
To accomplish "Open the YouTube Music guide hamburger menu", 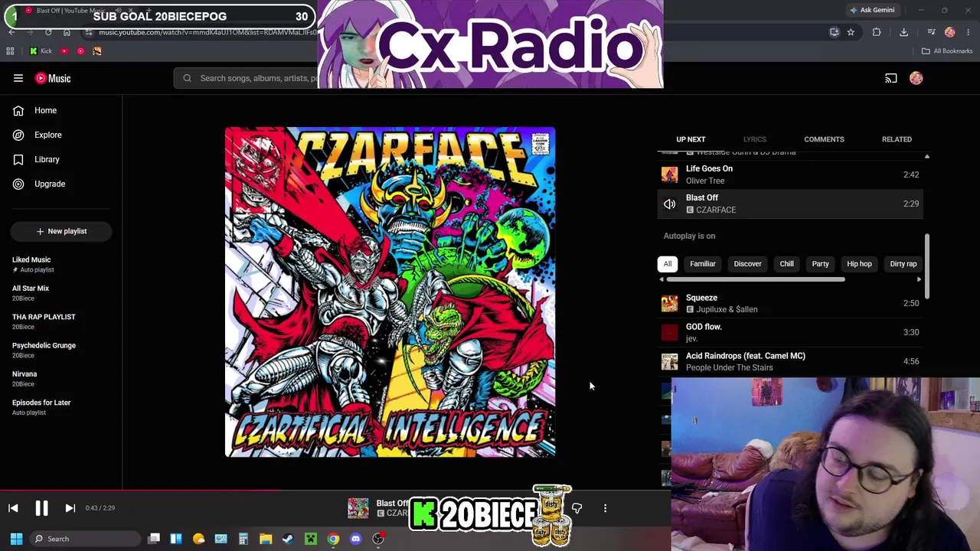I will point(18,78).
